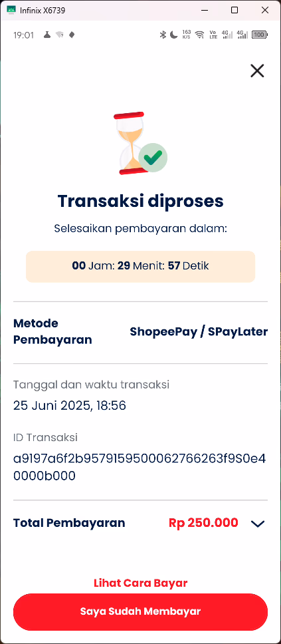281x644 pixels.
Task: Expand Total Pembayaran details chevron
Action: click(x=258, y=524)
